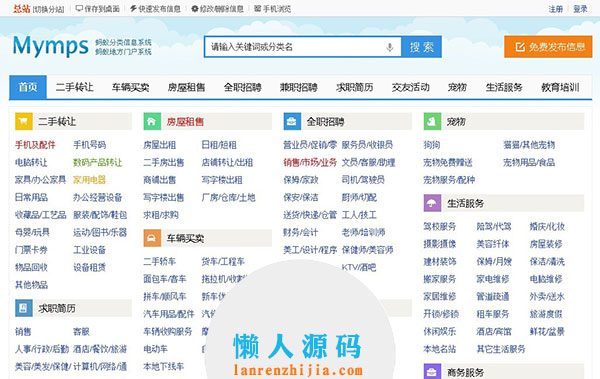Open the 物品回收 link

click(x=31, y=267)
